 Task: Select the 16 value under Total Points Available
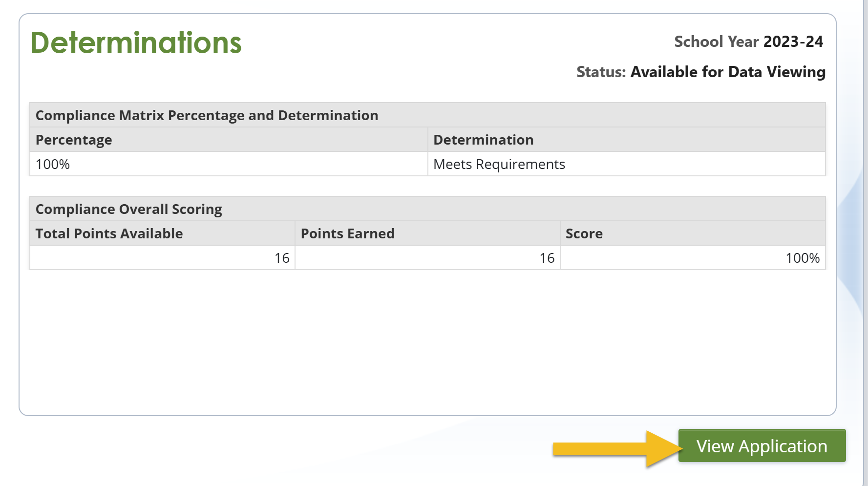pyautogui.click(x=281, y=258)
